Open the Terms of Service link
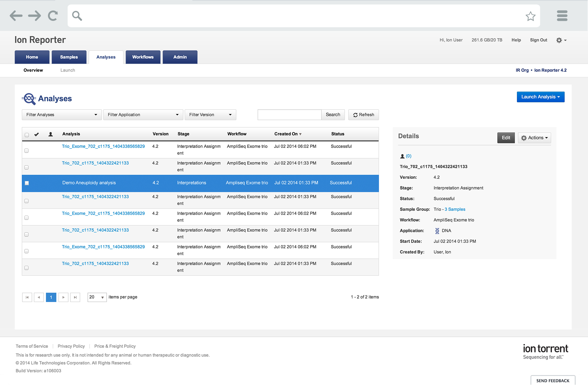 (x=32, y=347)
